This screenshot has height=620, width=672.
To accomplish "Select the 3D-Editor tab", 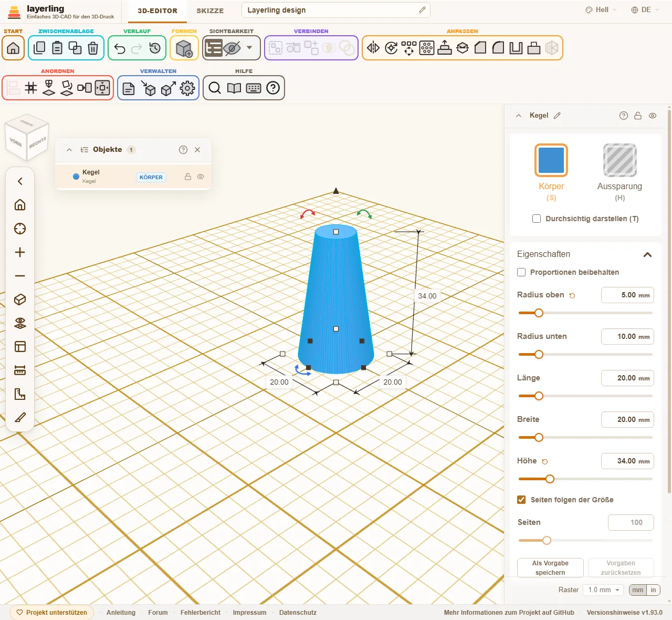I will click(157, 11).
